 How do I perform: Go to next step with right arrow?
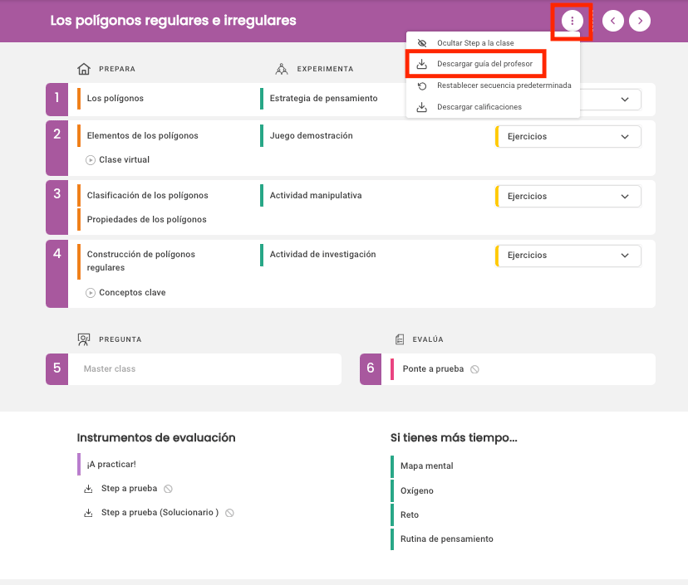point(640,21)
